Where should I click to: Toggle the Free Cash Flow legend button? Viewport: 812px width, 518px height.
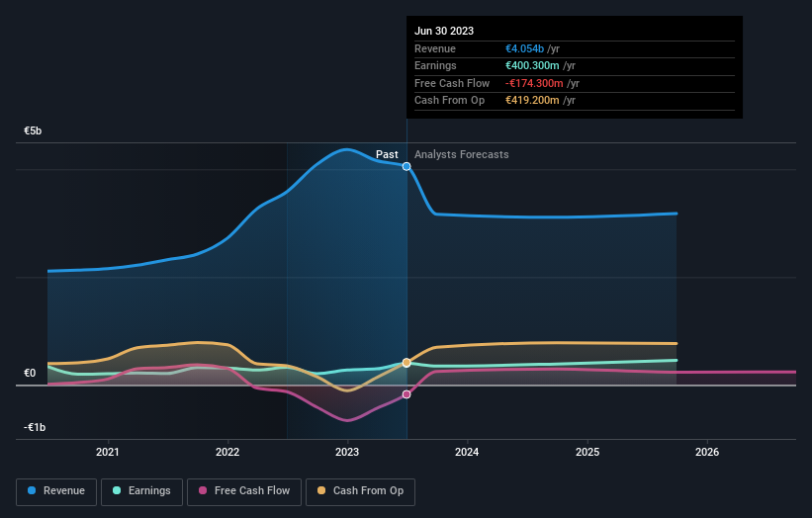[x=244, y=491]
